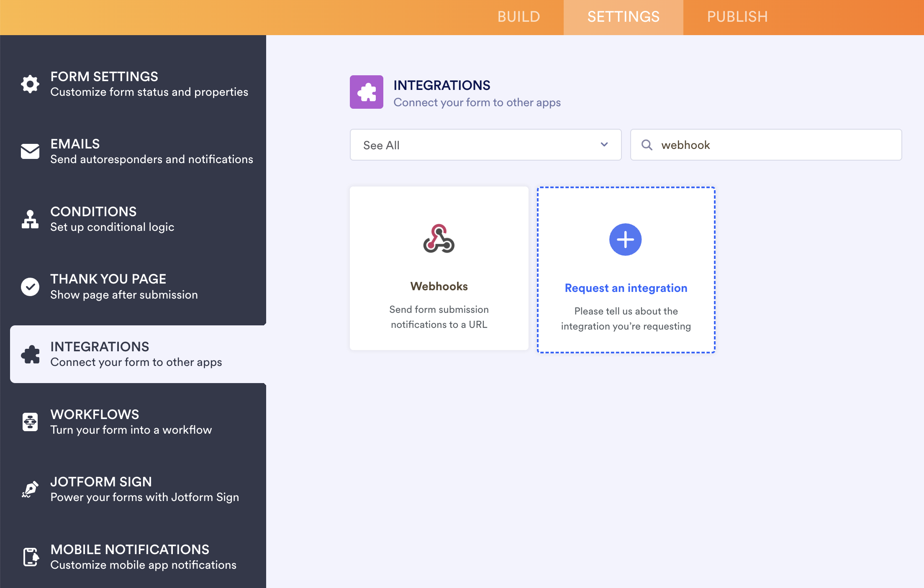Click the Jotform Sign pen icon
Image resolution: width=924 pixels, height=588 pixels.
(30, 489)
